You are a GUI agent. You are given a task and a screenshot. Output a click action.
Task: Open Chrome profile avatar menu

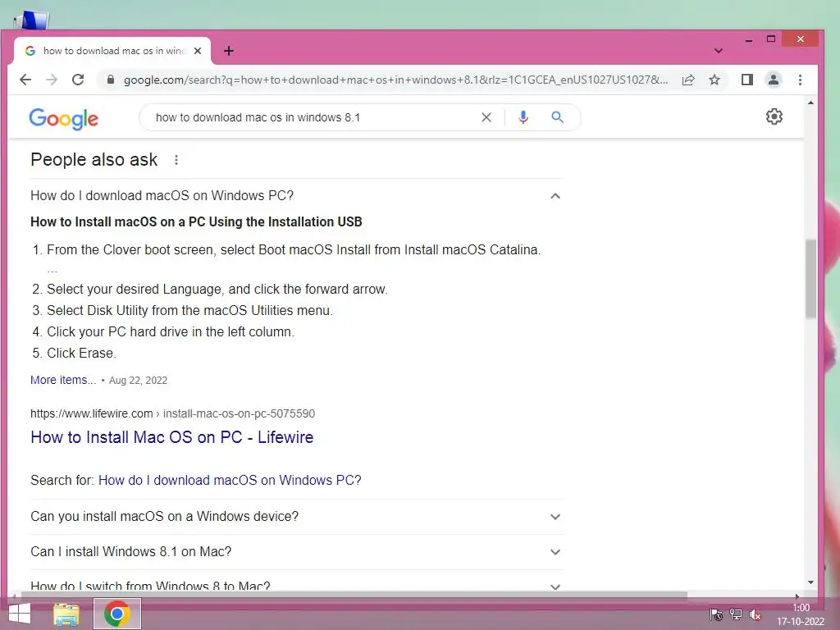[x=774, y=80]
